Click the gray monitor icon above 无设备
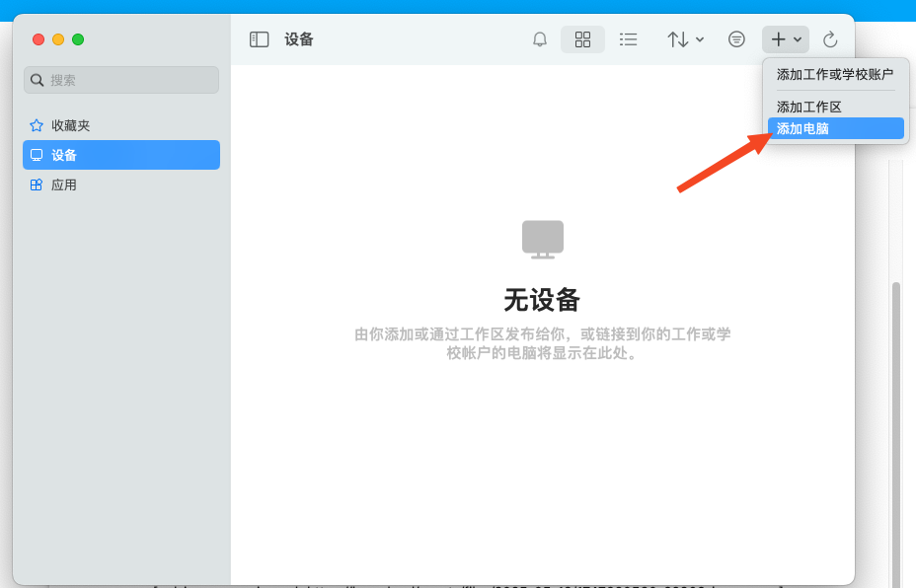This screenshot has width=916, height=588. click(x=542, y=239)
